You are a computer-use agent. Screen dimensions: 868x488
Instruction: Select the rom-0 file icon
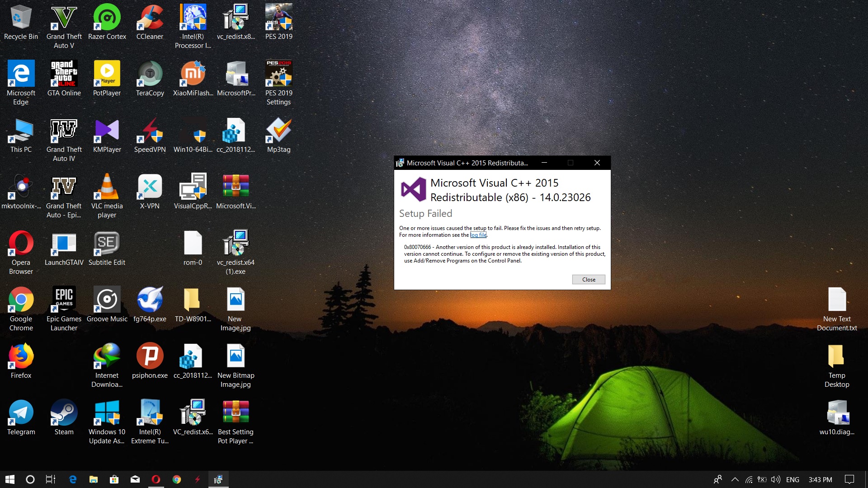pos(193,249)
